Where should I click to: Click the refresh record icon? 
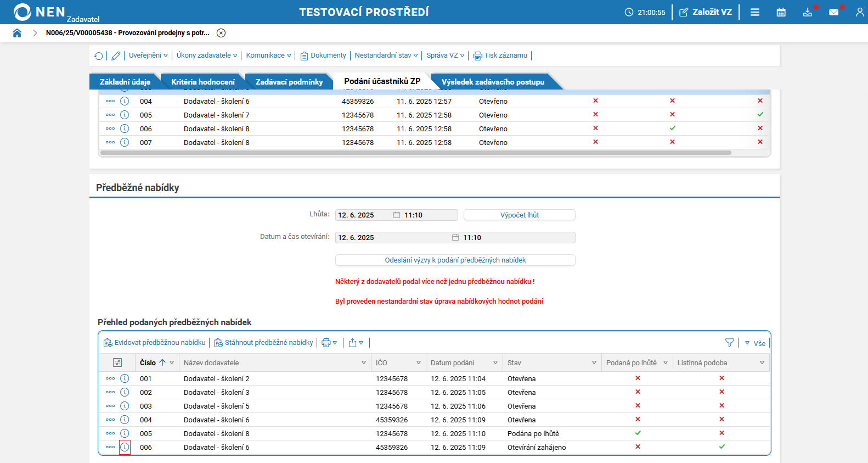coord(98,55)
